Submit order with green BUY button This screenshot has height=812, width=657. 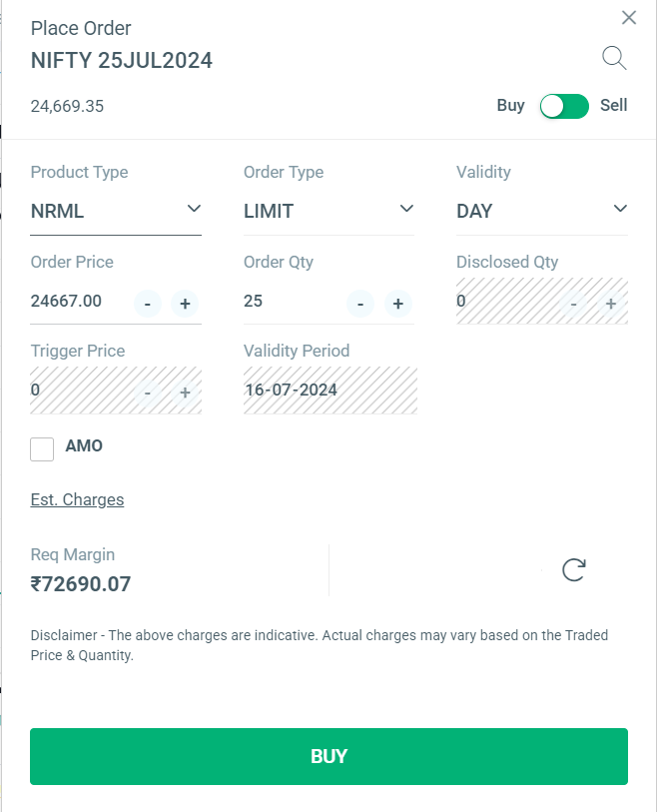(328, 756)
